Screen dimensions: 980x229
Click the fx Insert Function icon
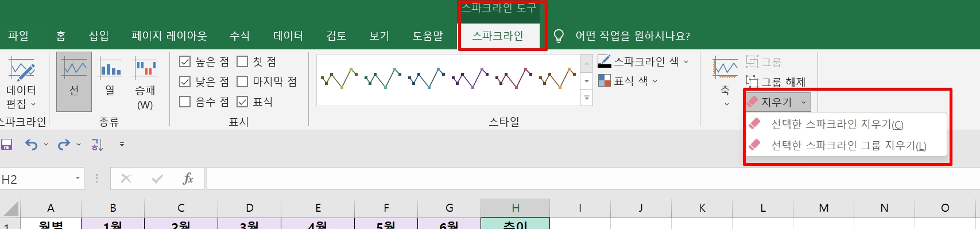tap(188, 179)
